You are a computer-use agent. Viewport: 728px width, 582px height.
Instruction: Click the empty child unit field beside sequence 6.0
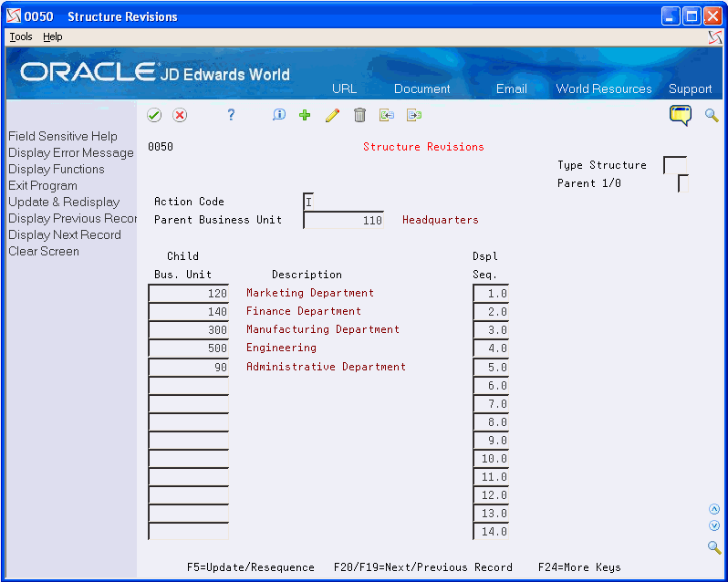coord(189,385)
